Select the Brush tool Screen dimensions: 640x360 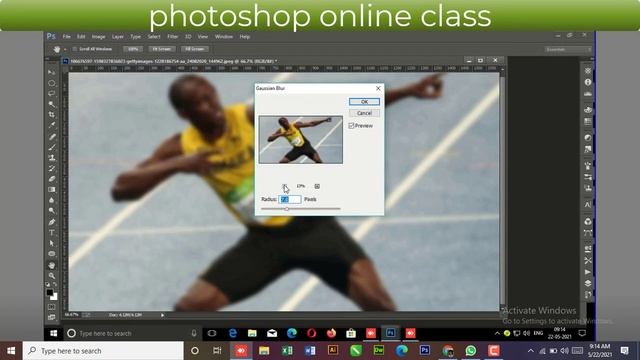coord(51,147)
